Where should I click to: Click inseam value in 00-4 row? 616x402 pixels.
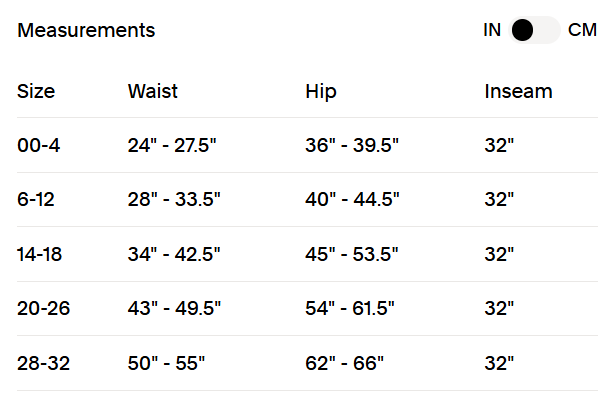499,145
